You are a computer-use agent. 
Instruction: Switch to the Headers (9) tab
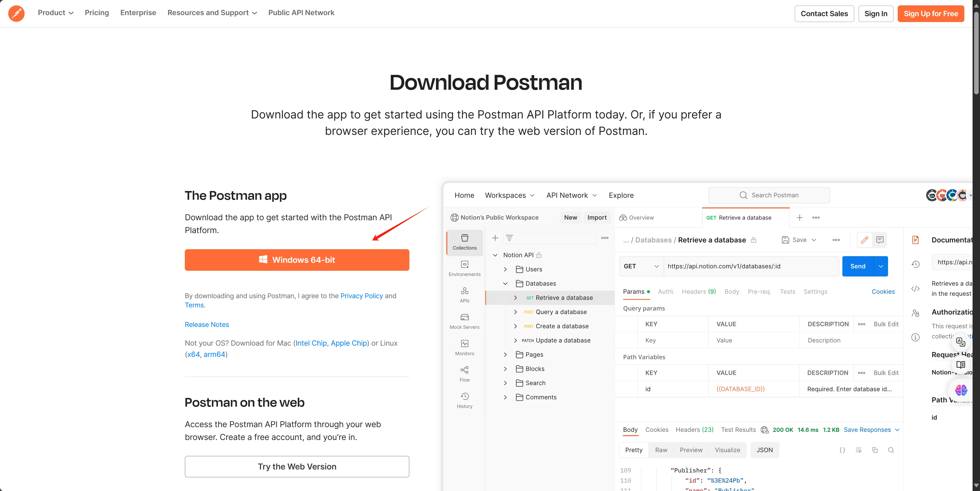click(699, 292)
